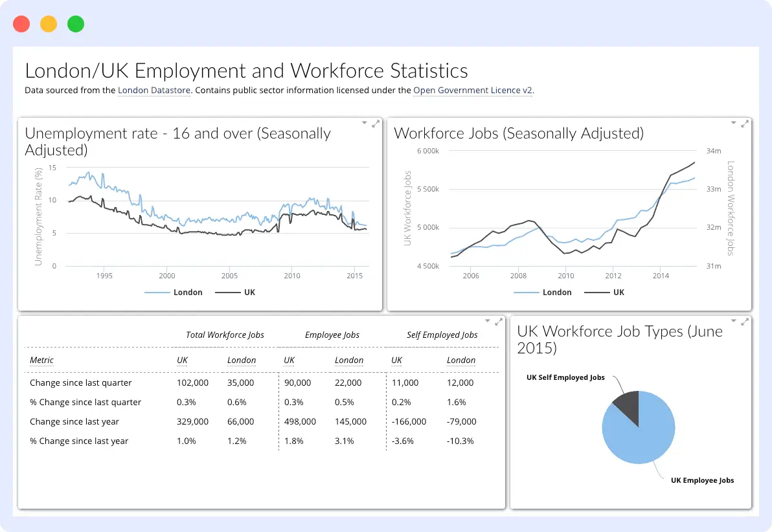Toggle London series in unemployment chart legend
This screenshot has height=532, width=772.
[174, 293]
